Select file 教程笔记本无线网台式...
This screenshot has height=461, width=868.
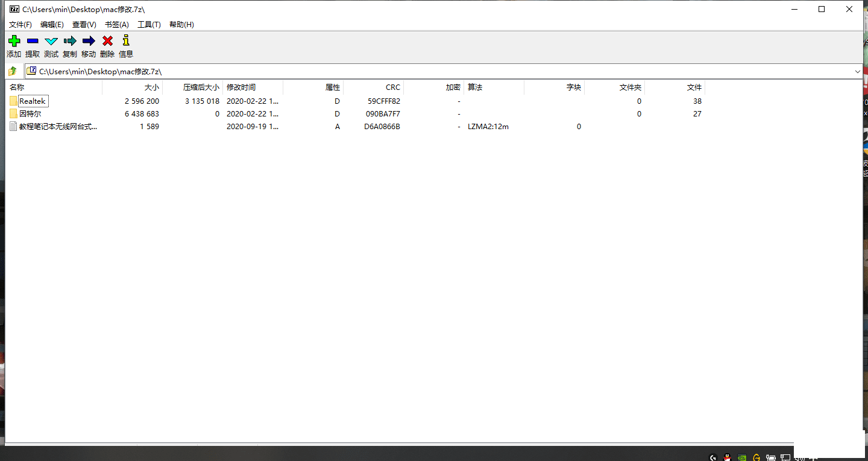tap(58, 127)
